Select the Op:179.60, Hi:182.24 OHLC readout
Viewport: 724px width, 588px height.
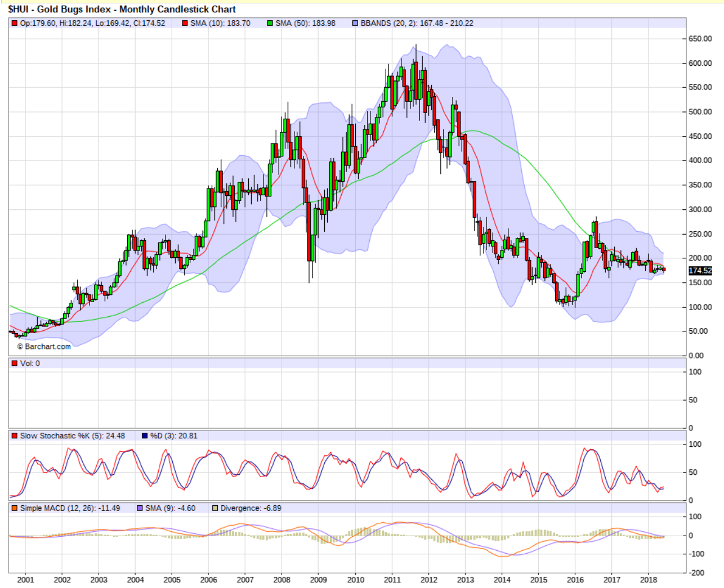(92, 24)
